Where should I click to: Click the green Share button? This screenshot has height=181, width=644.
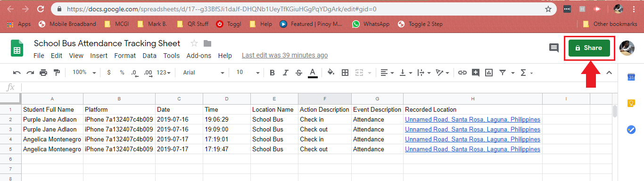click(x=589, y=48)
